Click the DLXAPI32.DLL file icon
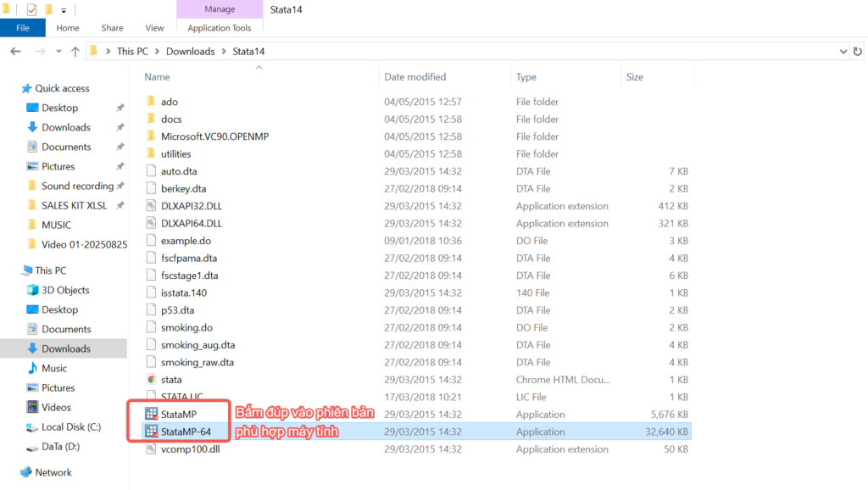 pyautogui.click(x=152, y=206)
